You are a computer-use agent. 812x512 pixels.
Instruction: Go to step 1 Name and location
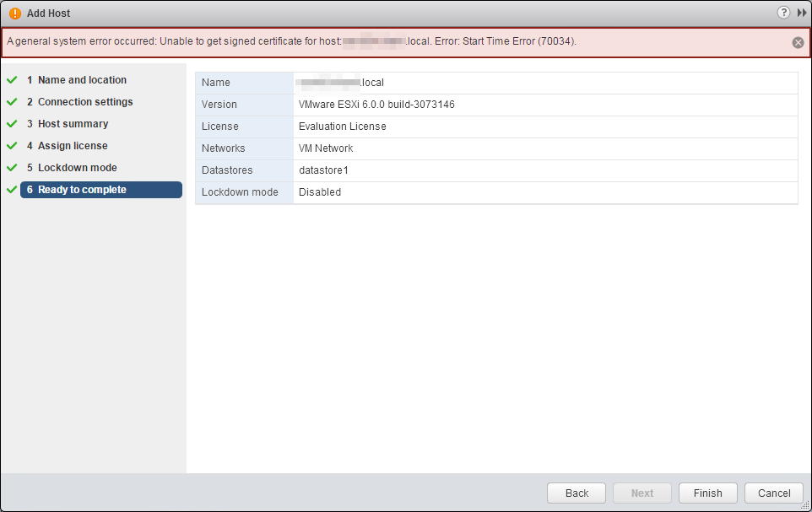coord(77,80)
